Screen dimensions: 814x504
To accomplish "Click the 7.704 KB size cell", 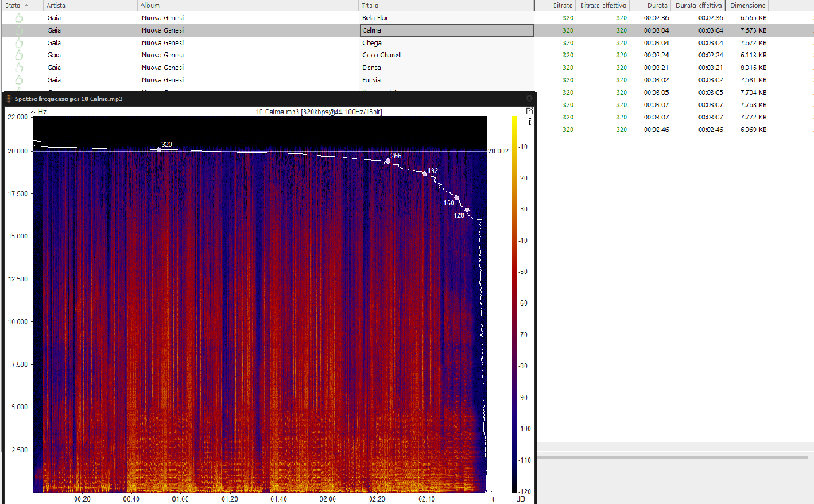I will (753, 92).
